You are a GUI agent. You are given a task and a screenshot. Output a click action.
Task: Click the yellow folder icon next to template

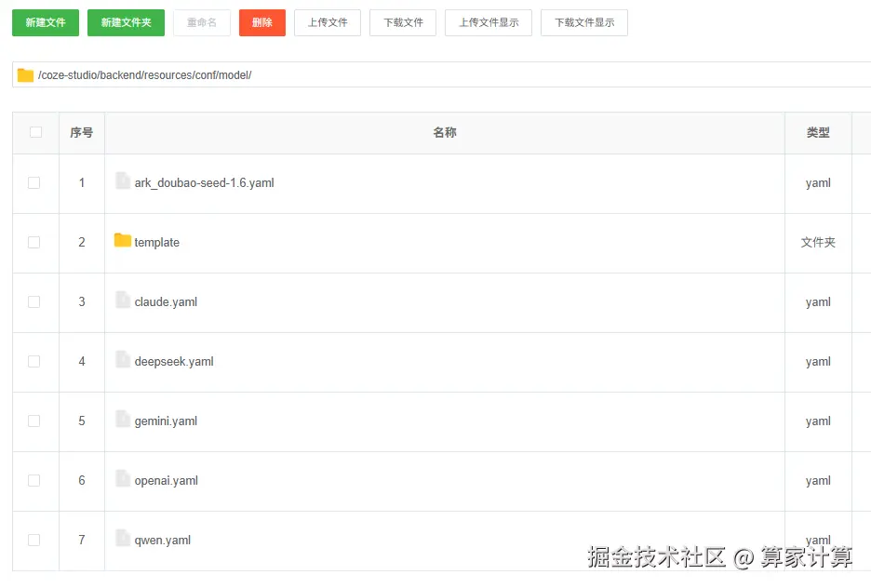pos(123,241)
